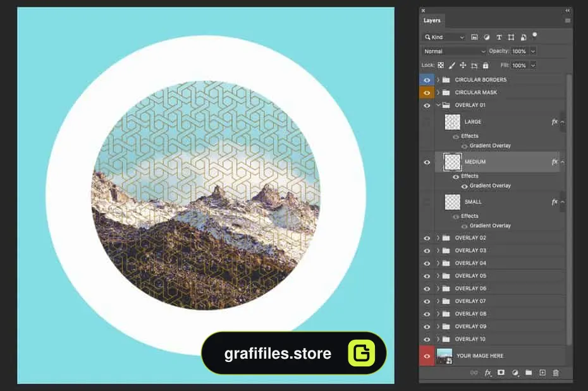This screenshot has width=588, height=391.
Task: Hide the OVERLAY 02 group
Action: click(x=427, y=238)
